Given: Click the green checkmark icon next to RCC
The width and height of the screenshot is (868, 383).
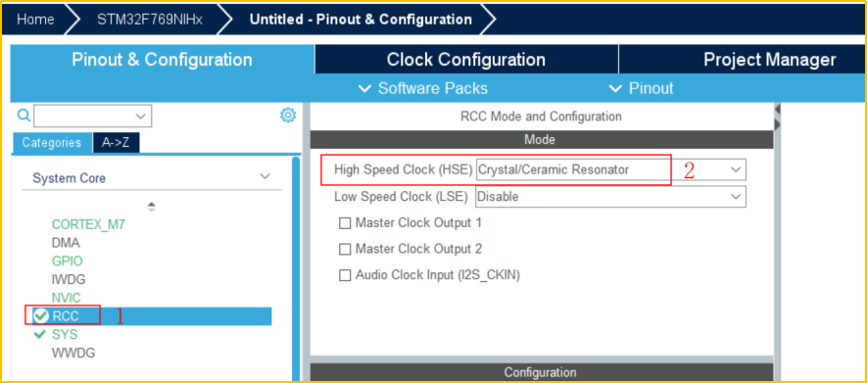Looking at the screenshot, I should 41,315.
